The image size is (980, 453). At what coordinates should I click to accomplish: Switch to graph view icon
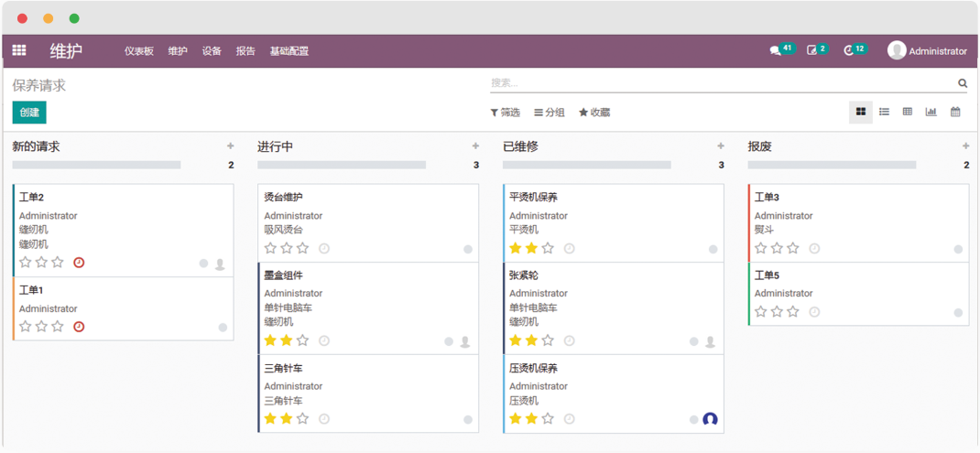931,112
